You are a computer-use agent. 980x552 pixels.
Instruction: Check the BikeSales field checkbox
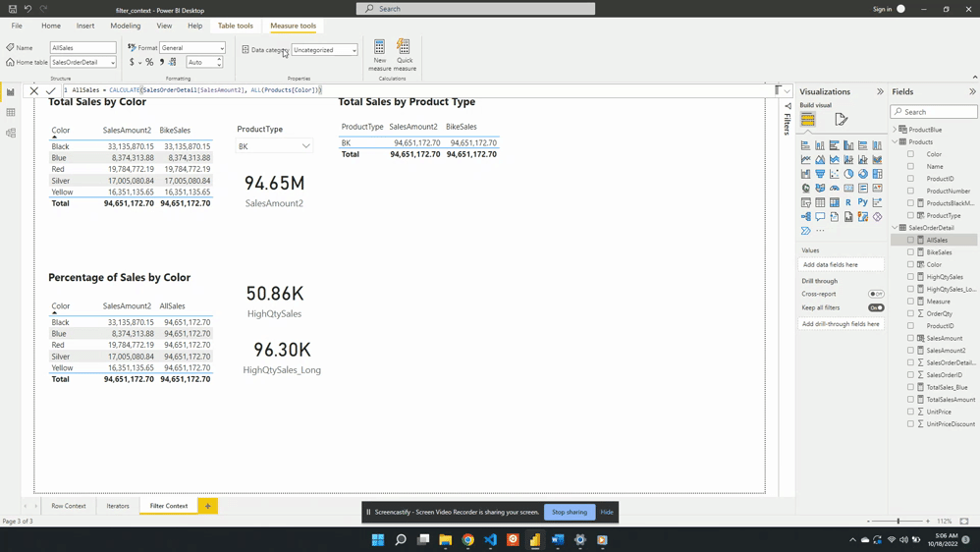click(911, 252)
